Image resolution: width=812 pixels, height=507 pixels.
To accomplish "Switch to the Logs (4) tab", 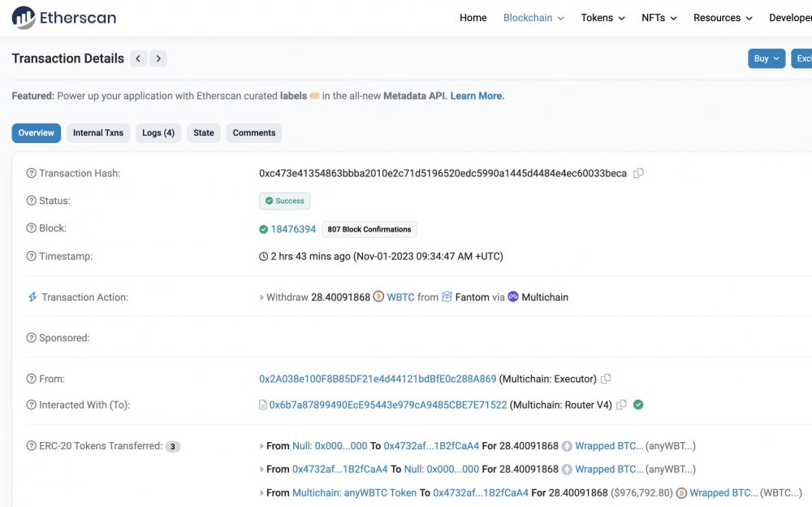I will (158, 132).
